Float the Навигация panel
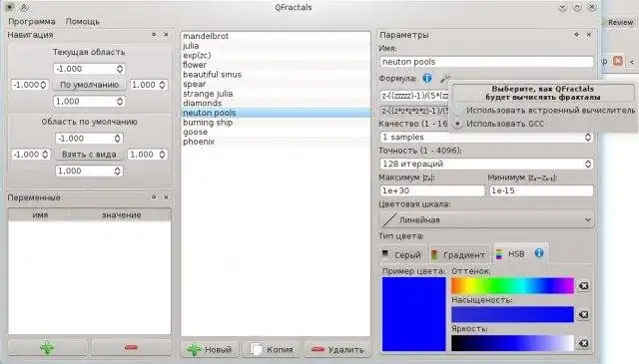 [x=154, y=35]
